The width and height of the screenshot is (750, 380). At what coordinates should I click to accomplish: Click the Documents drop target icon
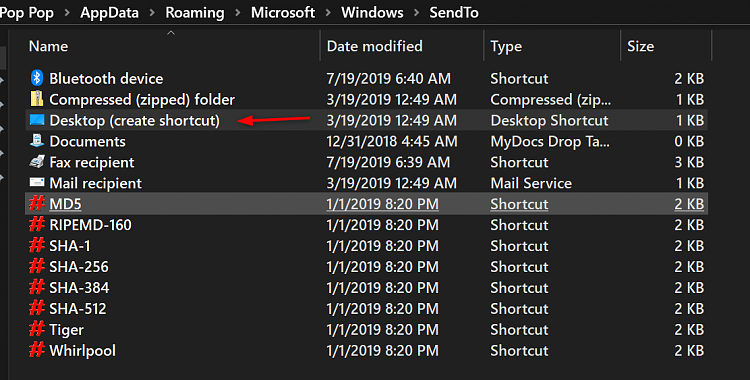click(x=37, y=141)
